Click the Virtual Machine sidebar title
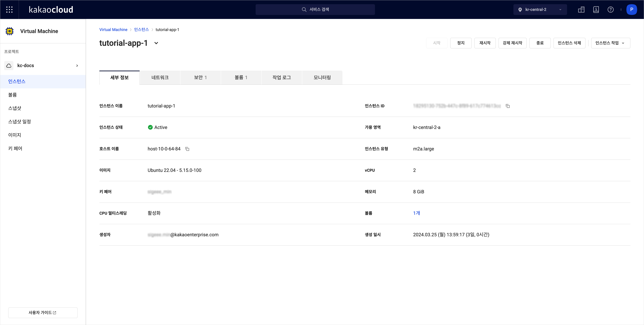 point(39,31)
